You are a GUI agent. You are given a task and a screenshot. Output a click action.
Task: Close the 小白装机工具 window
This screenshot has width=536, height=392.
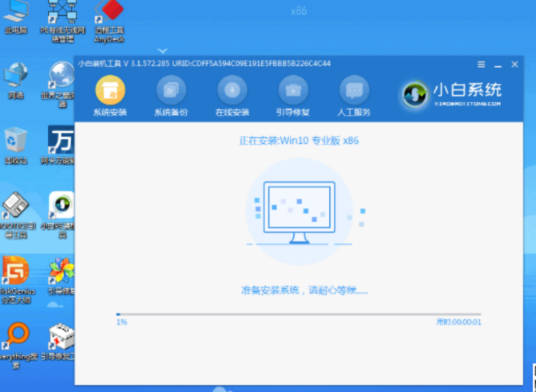pos(514,64)
